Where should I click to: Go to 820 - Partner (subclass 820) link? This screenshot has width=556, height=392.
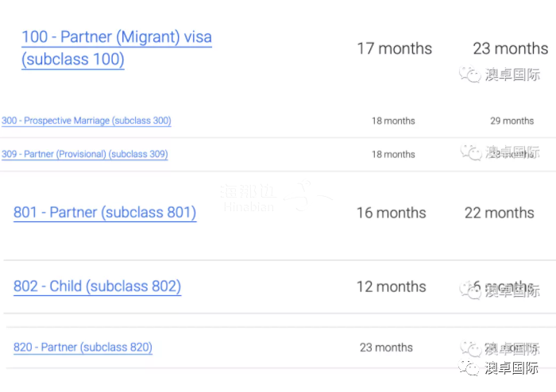(83, 348)
